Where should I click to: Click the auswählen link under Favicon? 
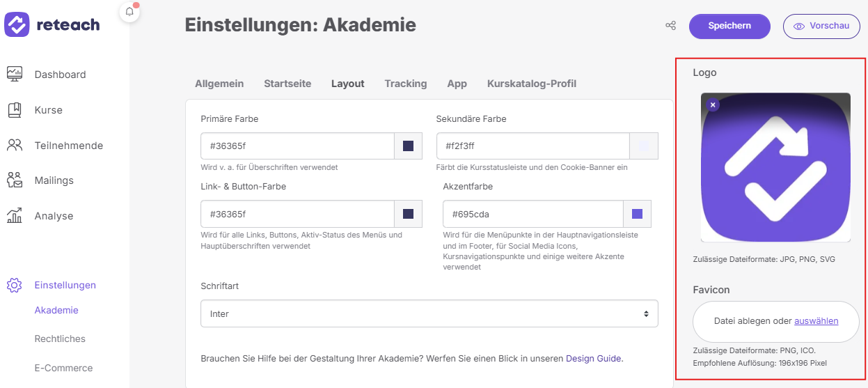[x=816, y=321]
